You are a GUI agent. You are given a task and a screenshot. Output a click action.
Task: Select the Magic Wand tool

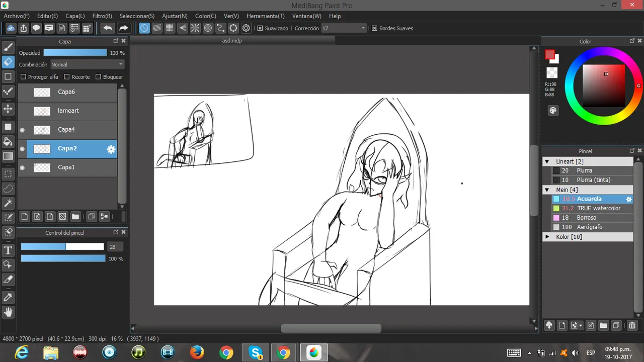coord(8,203)
